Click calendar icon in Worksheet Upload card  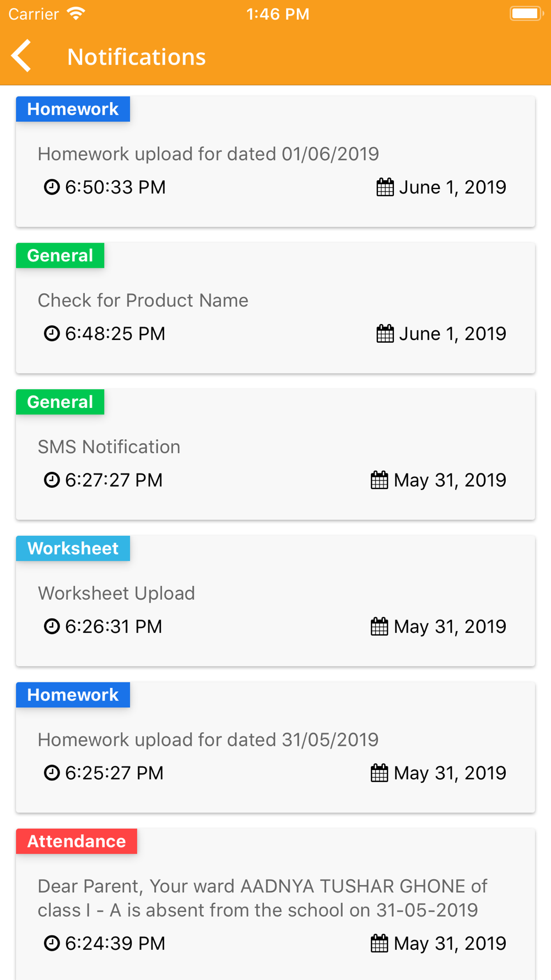click(380, 627)
